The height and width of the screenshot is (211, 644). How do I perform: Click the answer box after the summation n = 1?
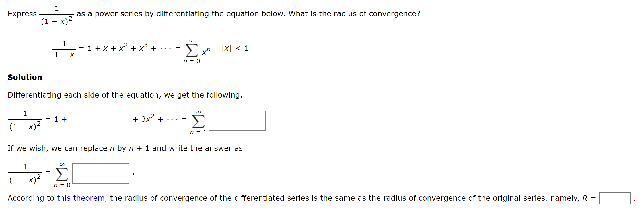[237, 121]
